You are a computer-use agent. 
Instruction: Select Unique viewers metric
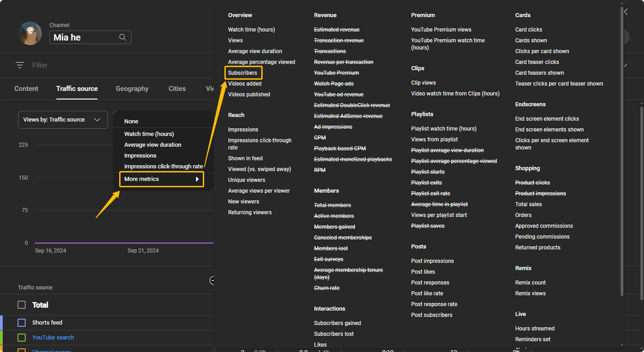(246, 180)
